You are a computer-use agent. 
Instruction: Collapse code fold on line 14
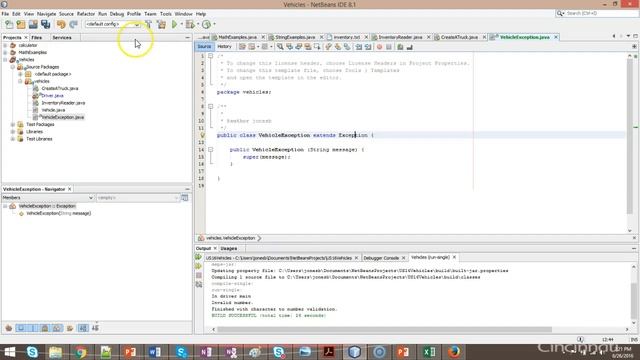211,150
